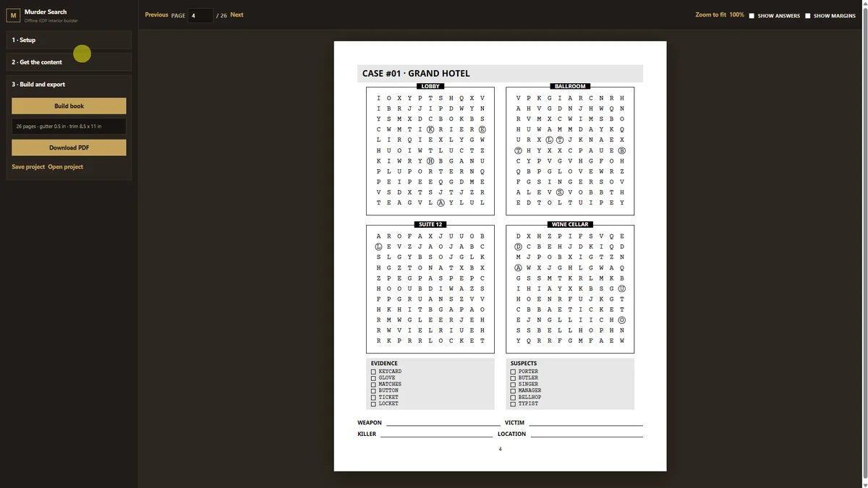
Task: Click the Murder Search logo icon
Action: [13, 15]
